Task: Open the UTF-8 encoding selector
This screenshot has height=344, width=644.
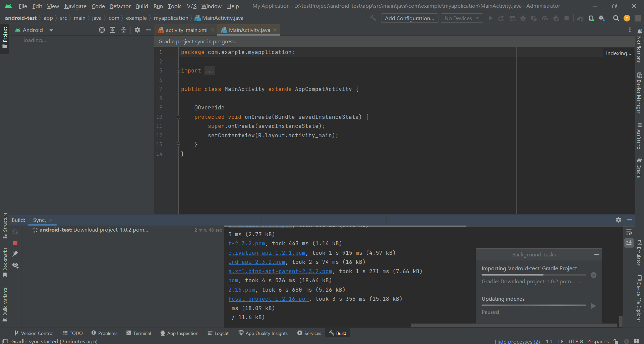Action: [x=576, y=341]
